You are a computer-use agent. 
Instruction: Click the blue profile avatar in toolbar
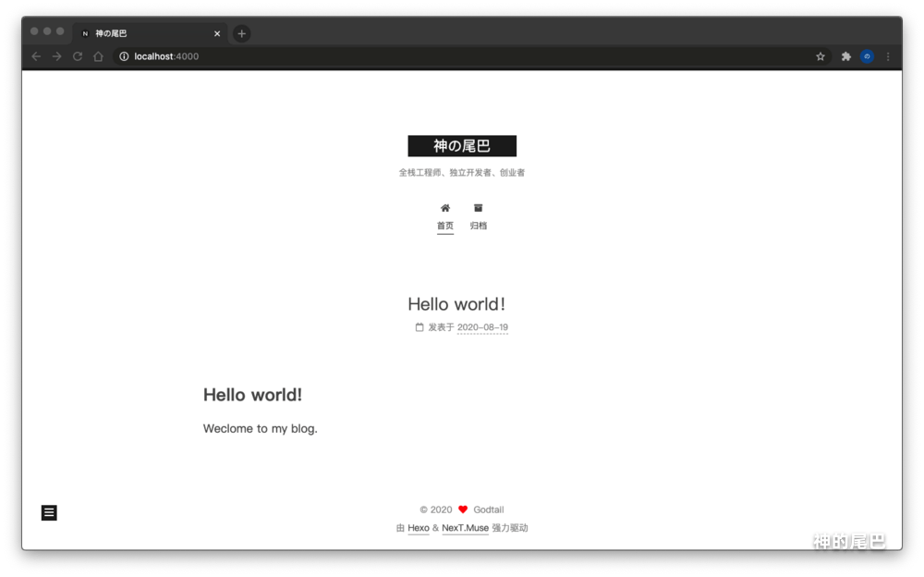(x=867, y=56)
